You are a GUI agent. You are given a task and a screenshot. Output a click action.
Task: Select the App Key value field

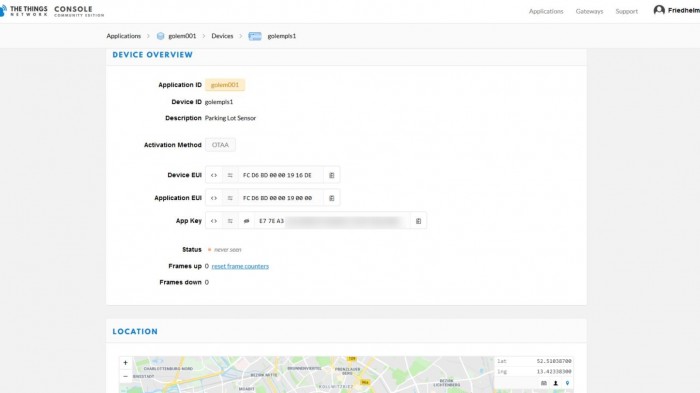click(332, 221)
